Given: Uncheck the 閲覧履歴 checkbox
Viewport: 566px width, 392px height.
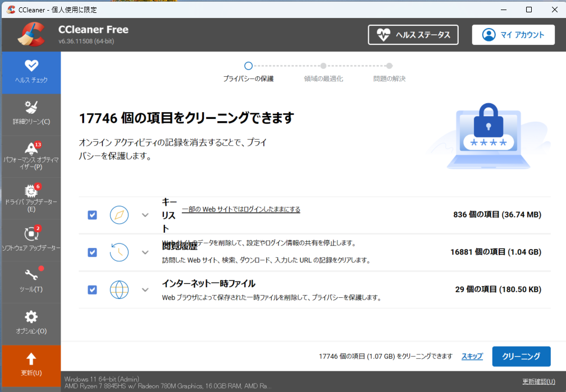Looking at the screenshot, I should (x=93, y=252).
